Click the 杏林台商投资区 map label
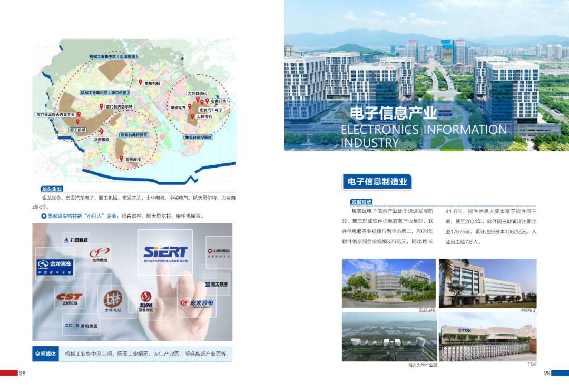 134,135
